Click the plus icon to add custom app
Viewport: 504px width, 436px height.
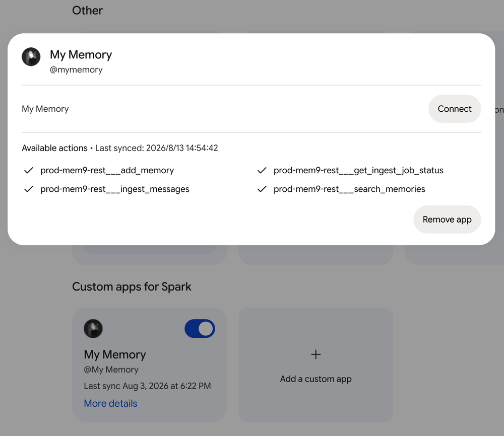tap(316, 354)
